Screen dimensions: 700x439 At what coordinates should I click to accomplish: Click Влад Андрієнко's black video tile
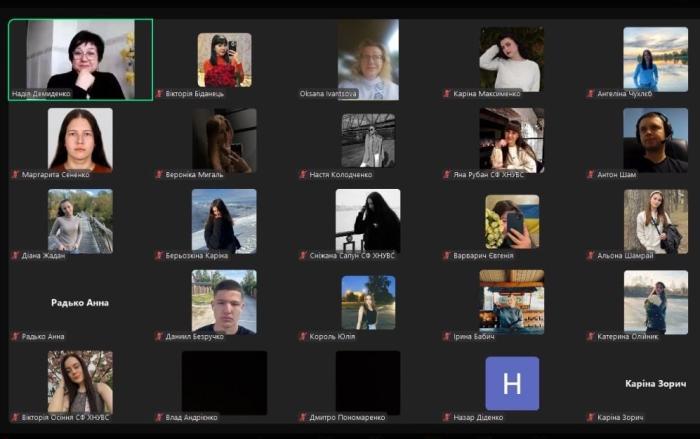(224, 382)
